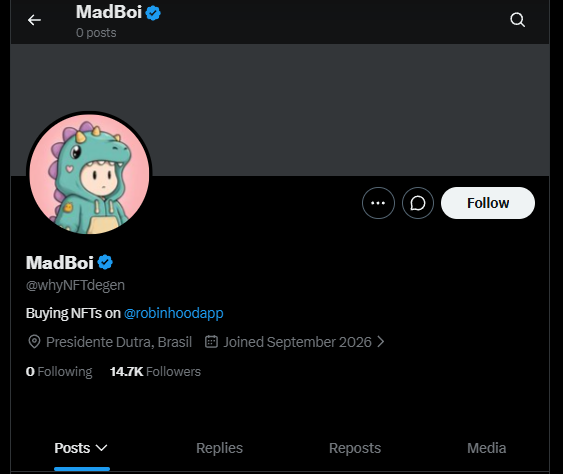Open the @robinhoodapp mention link

(x=173, y=313)
